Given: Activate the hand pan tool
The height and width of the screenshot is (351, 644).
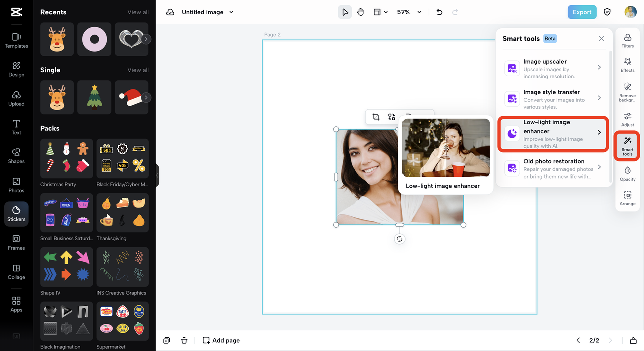Looking at the screenshot, I should (x=360, y=12).
